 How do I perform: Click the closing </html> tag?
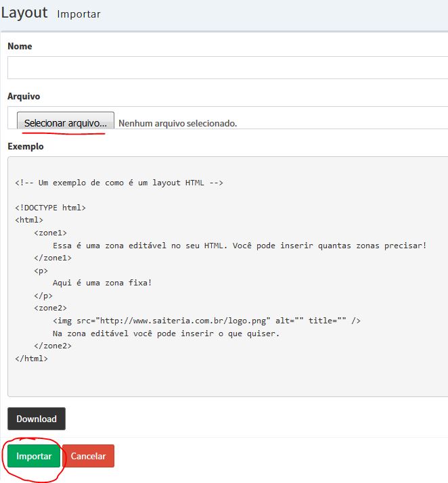(31, 359)
